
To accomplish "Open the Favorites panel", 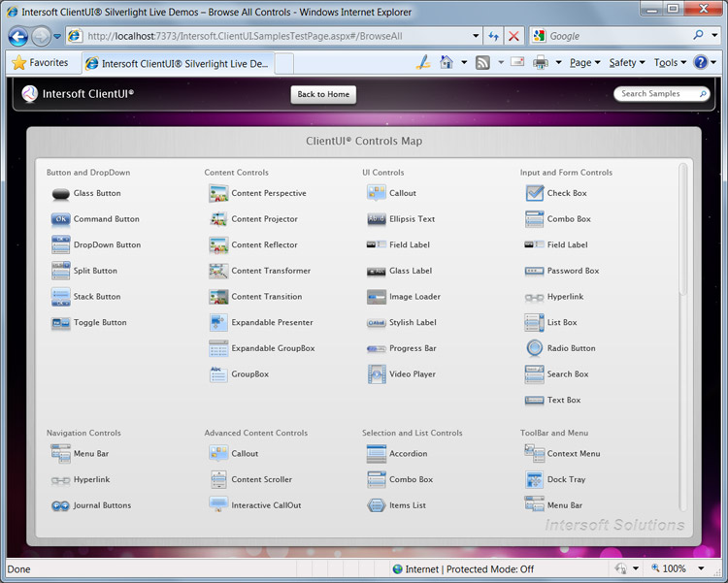I will [40, 63].
